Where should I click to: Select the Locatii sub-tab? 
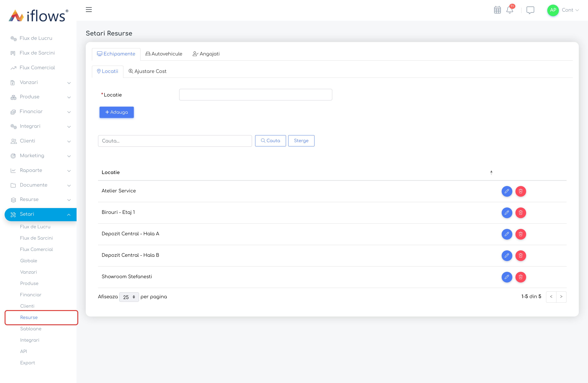point(107,71)
